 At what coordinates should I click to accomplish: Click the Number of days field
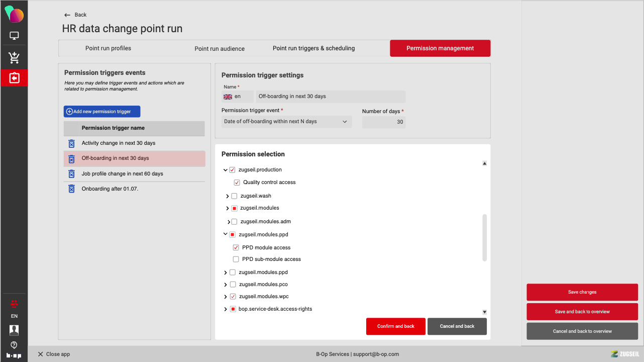[383, 122]
